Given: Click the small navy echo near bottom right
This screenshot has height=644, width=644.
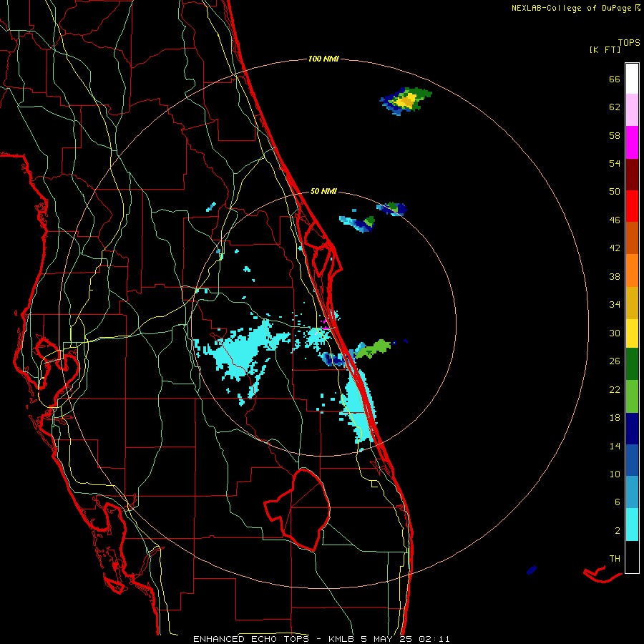Looking at the screenshot, I should click(532, 570).
